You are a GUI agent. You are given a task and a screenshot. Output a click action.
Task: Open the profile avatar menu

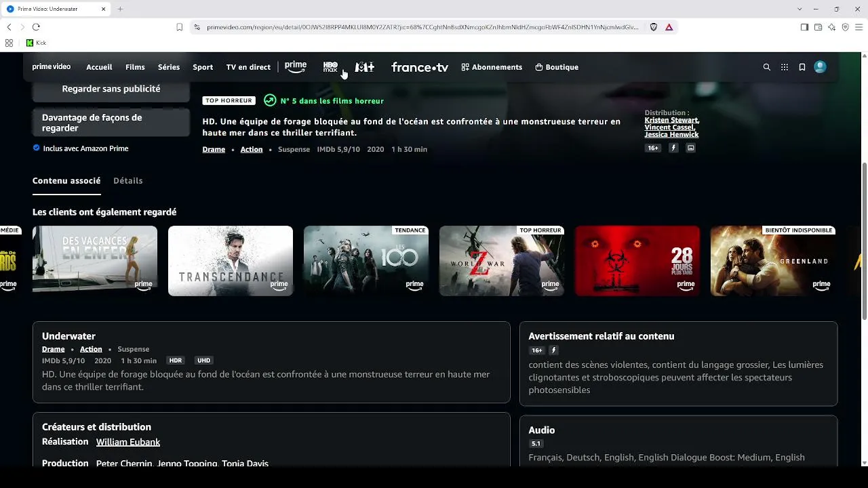(x=820, y=67)
